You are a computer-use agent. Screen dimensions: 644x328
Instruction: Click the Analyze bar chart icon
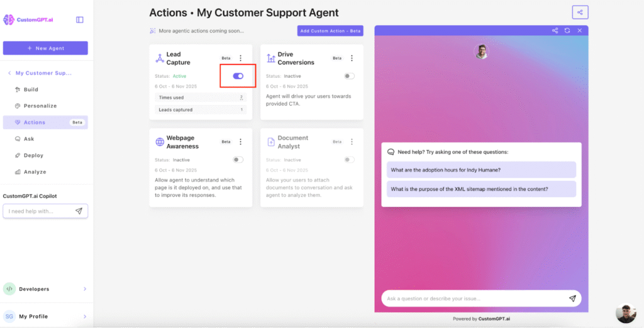(18, 172)
